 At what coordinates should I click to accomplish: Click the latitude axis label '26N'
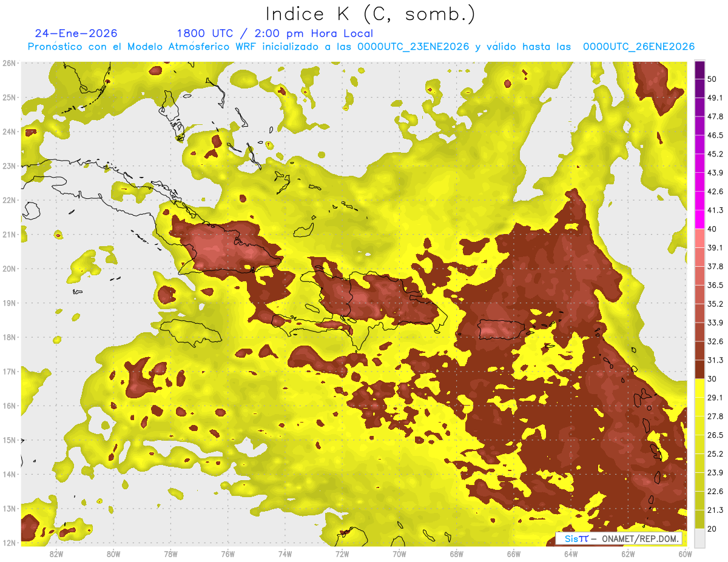point(9,63)
